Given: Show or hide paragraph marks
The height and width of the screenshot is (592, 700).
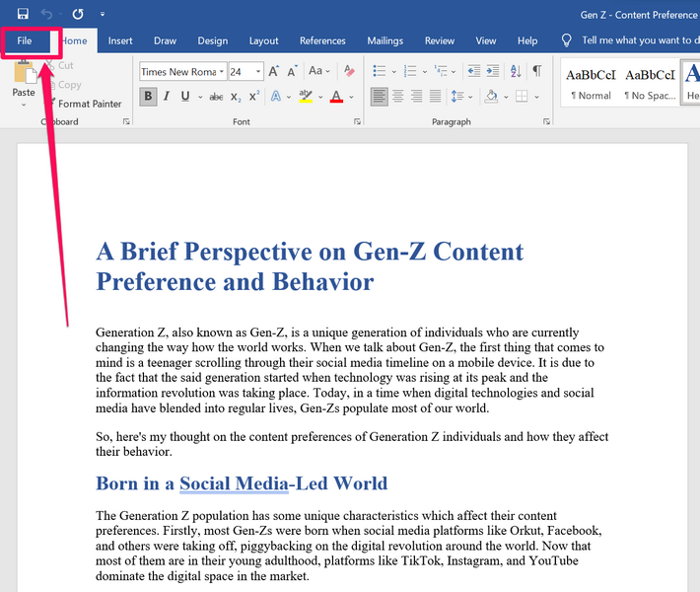Looking at the screenshot, I should 537,71.
